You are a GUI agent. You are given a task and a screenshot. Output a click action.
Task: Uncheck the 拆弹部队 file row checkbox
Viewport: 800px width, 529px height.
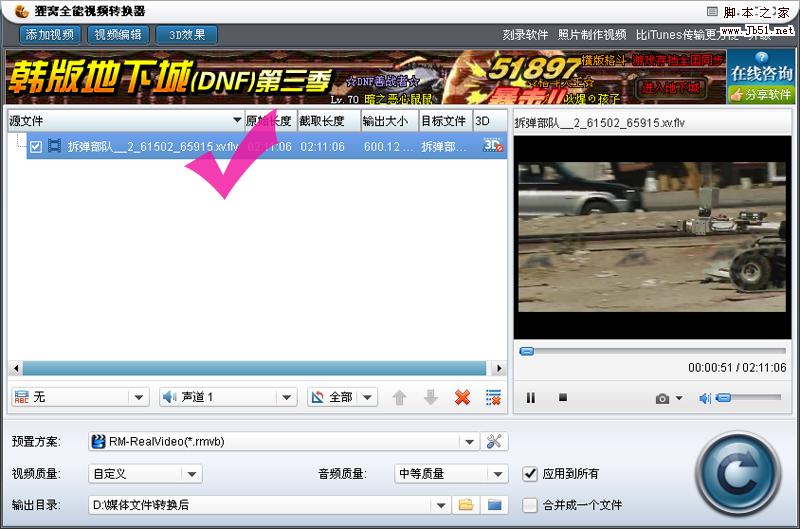[x=36, y=146]
